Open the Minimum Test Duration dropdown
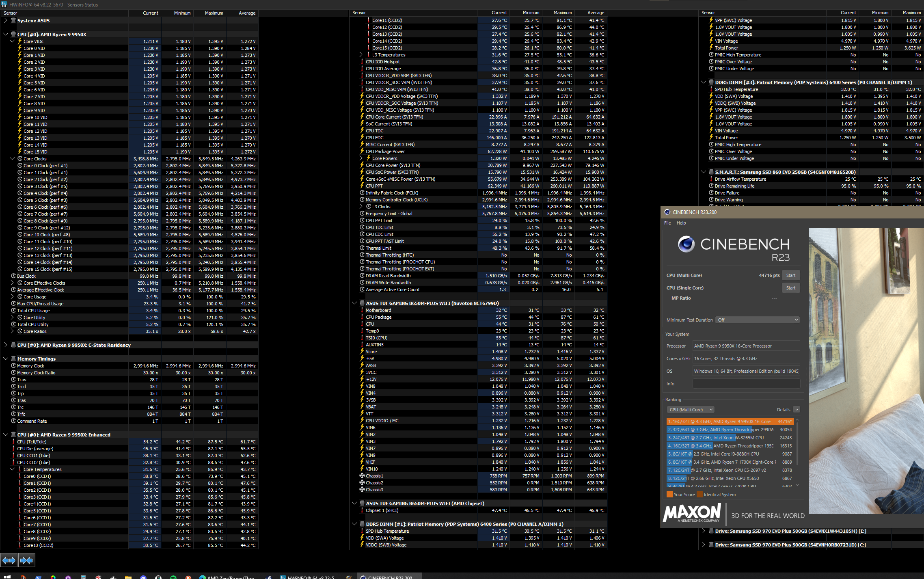Screen dimensions: 924x579 click(x=758, y=320)
